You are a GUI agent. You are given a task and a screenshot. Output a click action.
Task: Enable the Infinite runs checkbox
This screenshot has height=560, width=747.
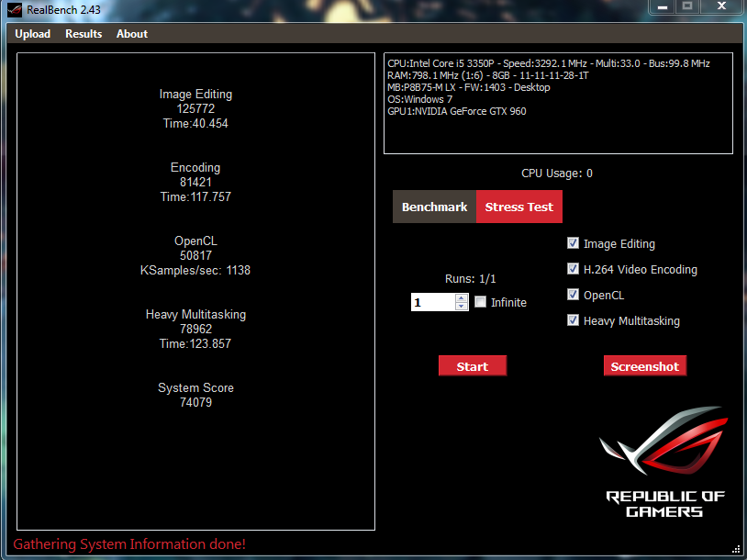point(481,302)
